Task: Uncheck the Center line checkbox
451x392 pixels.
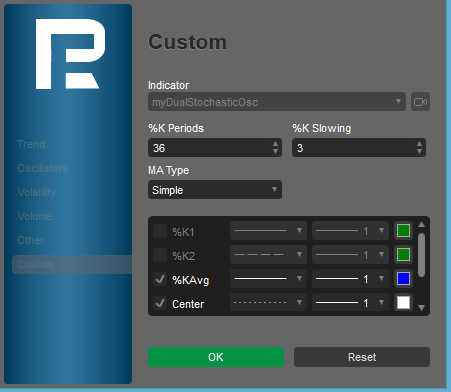Action: pos(160,303)
